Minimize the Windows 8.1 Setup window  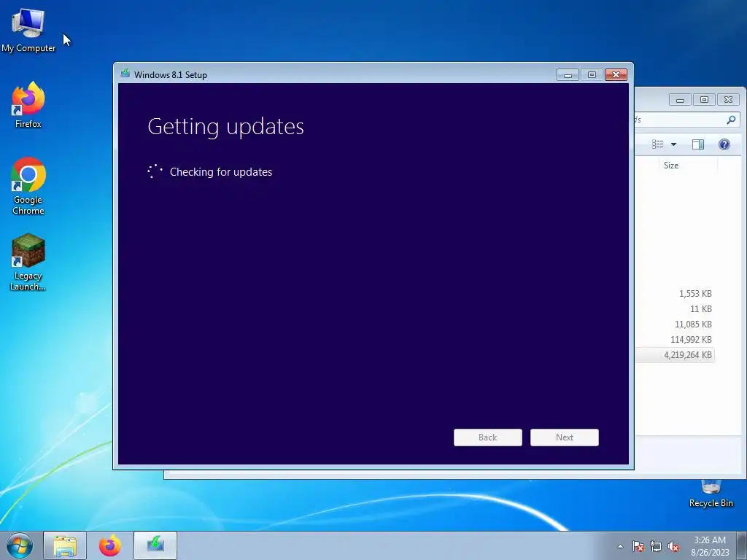pyautogui.click(x=568, y=75)
